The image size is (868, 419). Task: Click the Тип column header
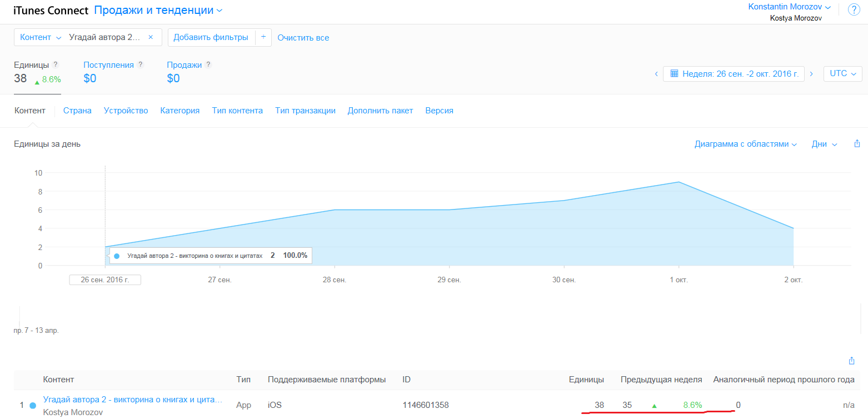coord(243,380)
